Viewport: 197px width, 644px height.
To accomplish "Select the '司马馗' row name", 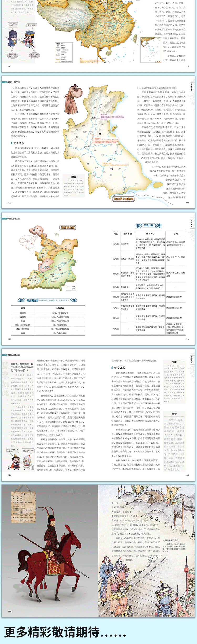I will [x=116, y=287].
